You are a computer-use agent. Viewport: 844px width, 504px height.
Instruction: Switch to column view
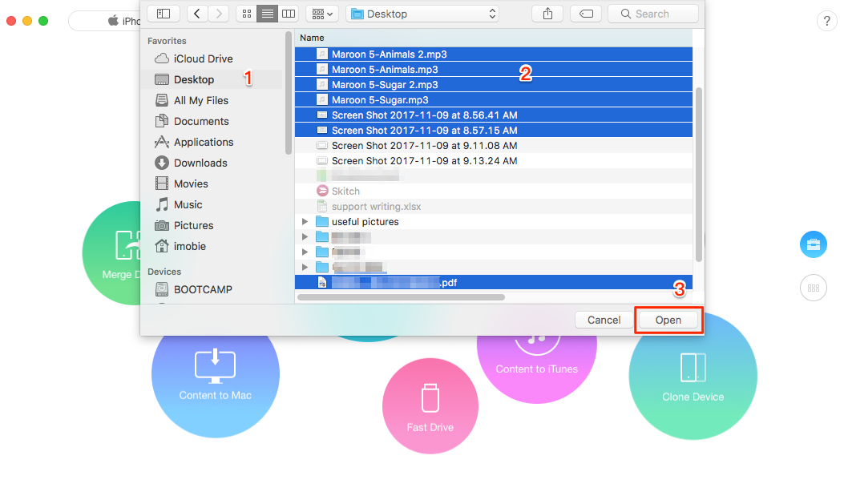pyautogui.click(x=289, y=14)
